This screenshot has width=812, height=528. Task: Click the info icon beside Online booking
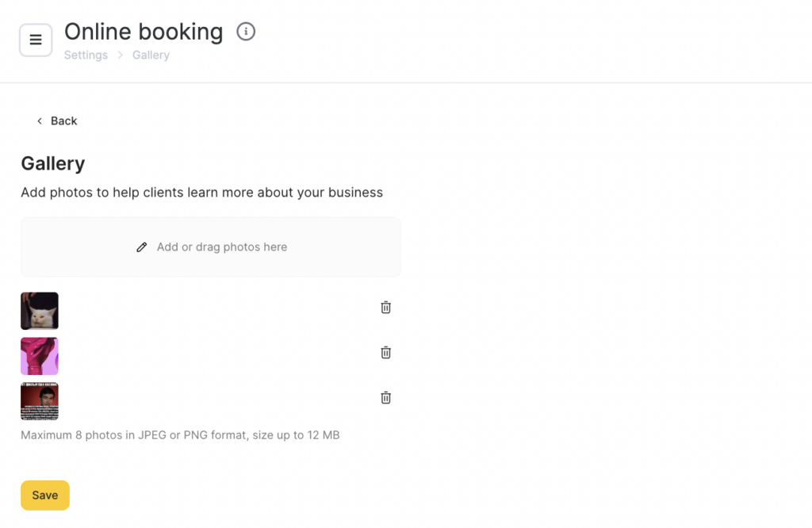(x=246, y=32)
